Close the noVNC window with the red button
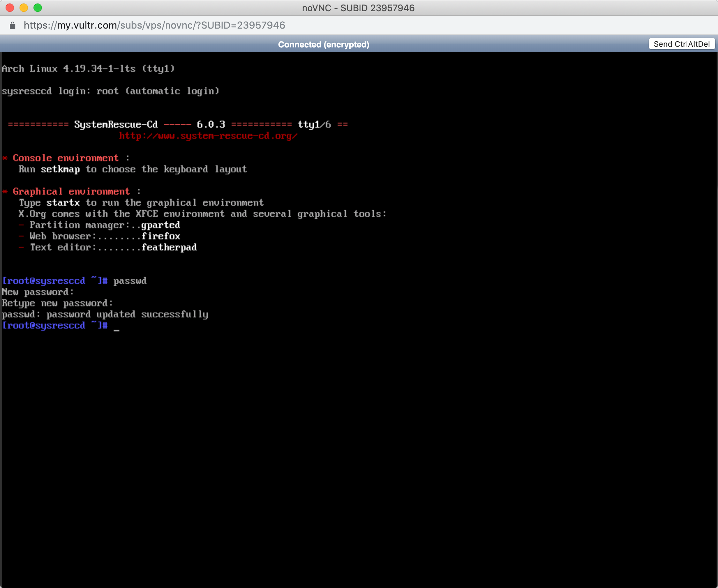 tap(10, 8)
